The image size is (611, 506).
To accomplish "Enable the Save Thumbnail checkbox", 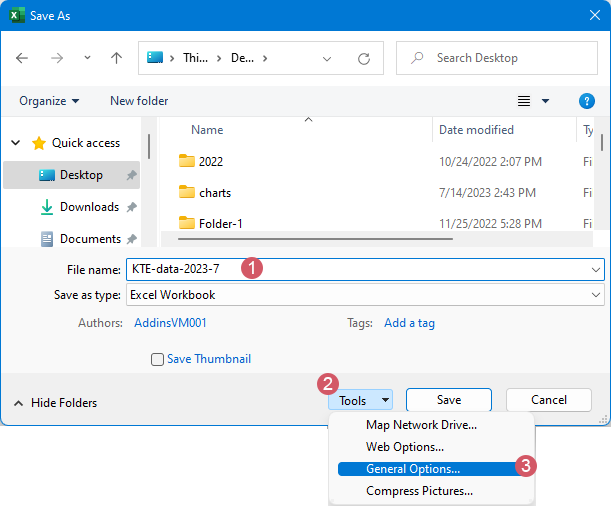I will (157, 359).
